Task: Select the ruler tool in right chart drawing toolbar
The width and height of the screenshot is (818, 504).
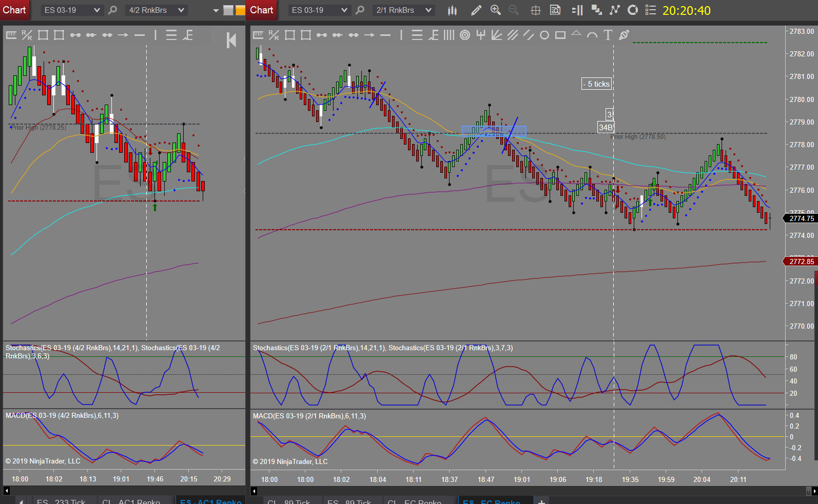Action: click(258, 35)
